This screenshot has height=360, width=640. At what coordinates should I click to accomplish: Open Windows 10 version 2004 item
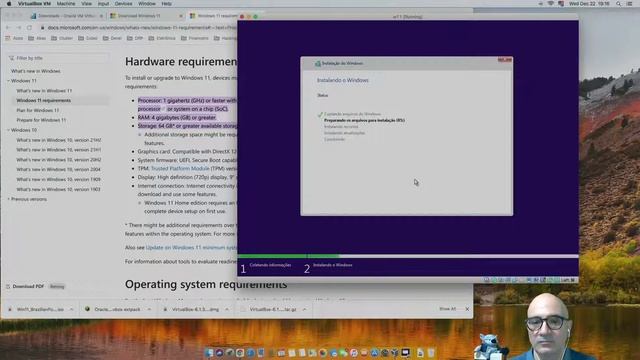(x=58, y=169)
